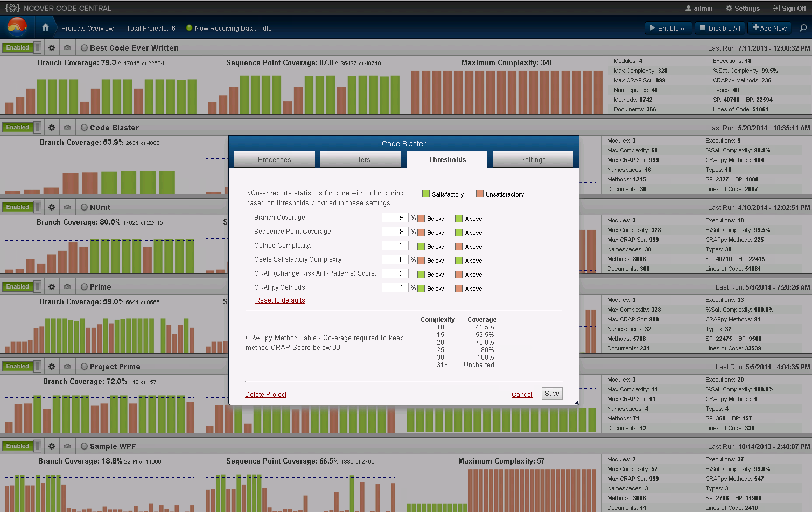Viewport: 812px width, 512px height.
Task: Save threshold settings
Action: point(552,394)
